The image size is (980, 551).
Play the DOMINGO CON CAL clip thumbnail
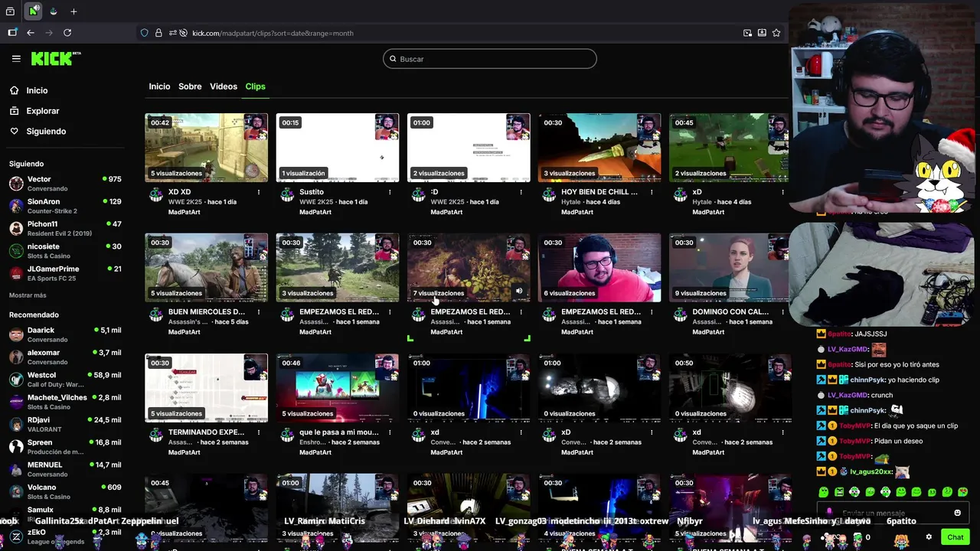[x=729, y=268]
